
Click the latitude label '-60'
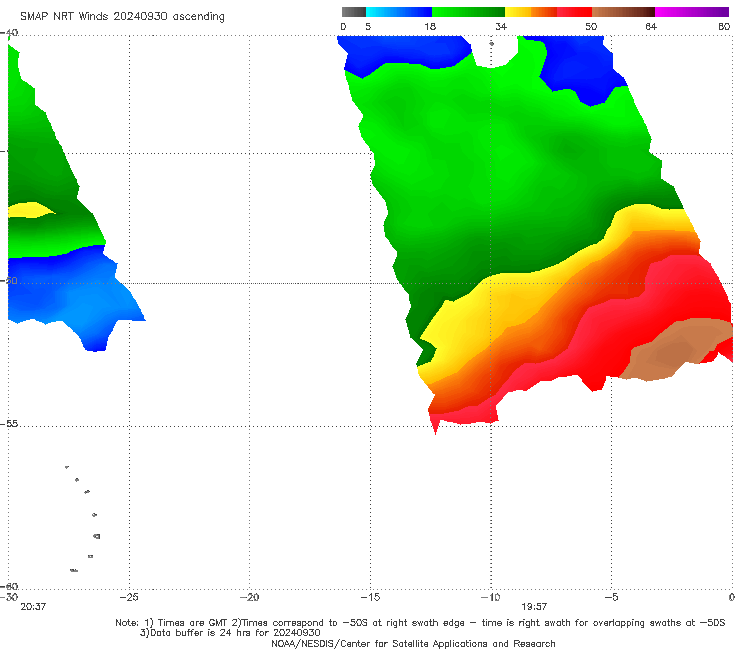pos(9,586)
